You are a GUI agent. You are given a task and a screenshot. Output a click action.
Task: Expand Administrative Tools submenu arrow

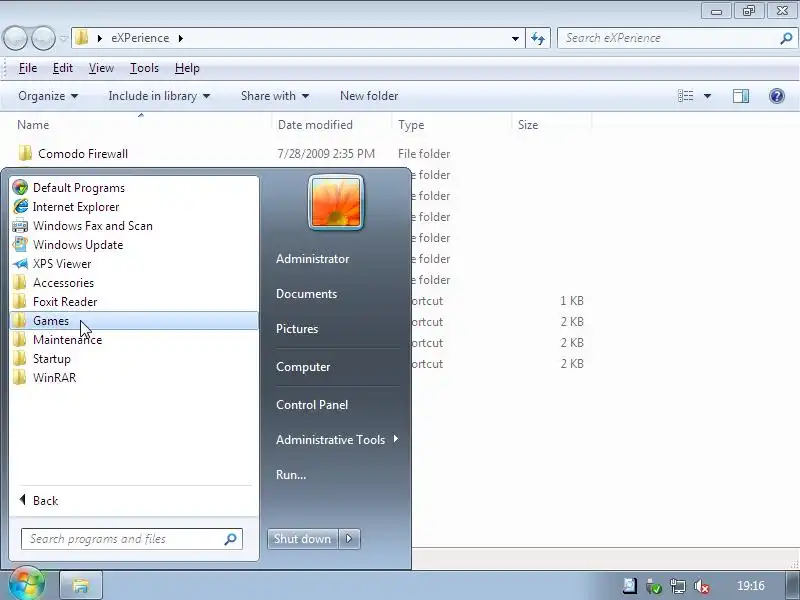396,439
